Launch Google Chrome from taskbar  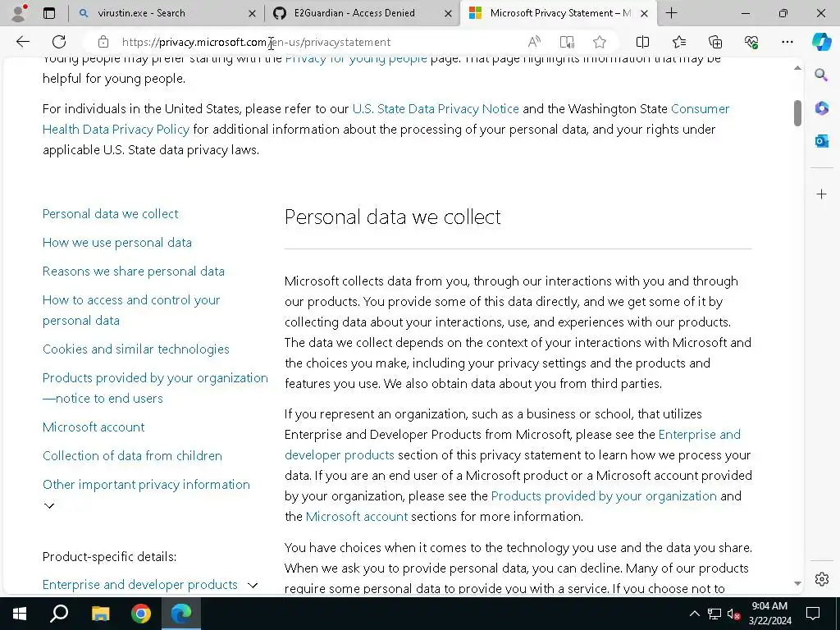point(141,614)
